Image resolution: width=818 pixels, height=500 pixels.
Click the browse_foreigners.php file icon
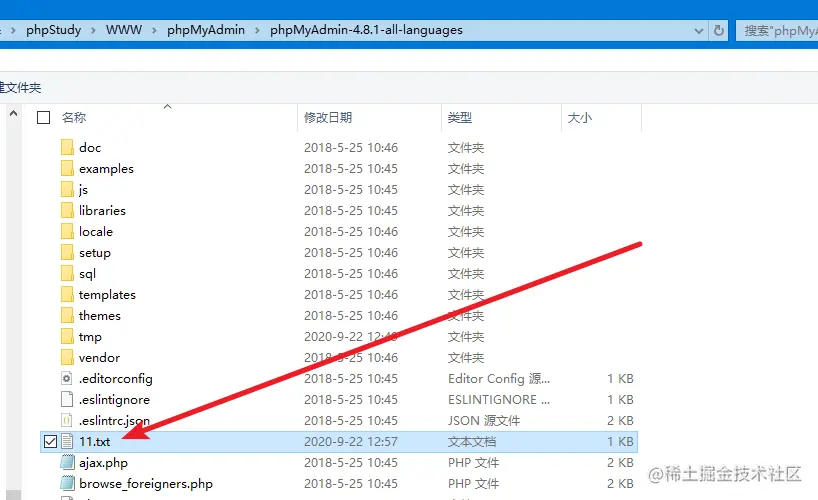click(67, 483)
